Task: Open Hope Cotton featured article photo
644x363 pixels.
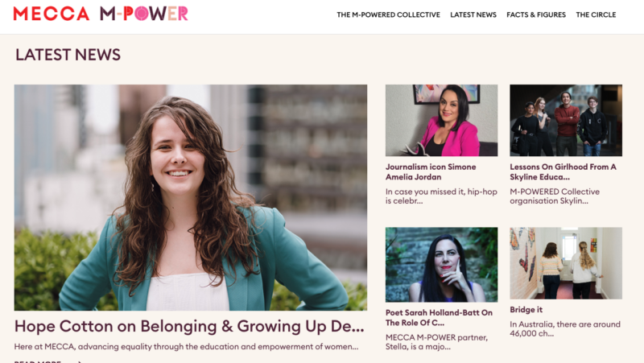Action: click(191, 197)
